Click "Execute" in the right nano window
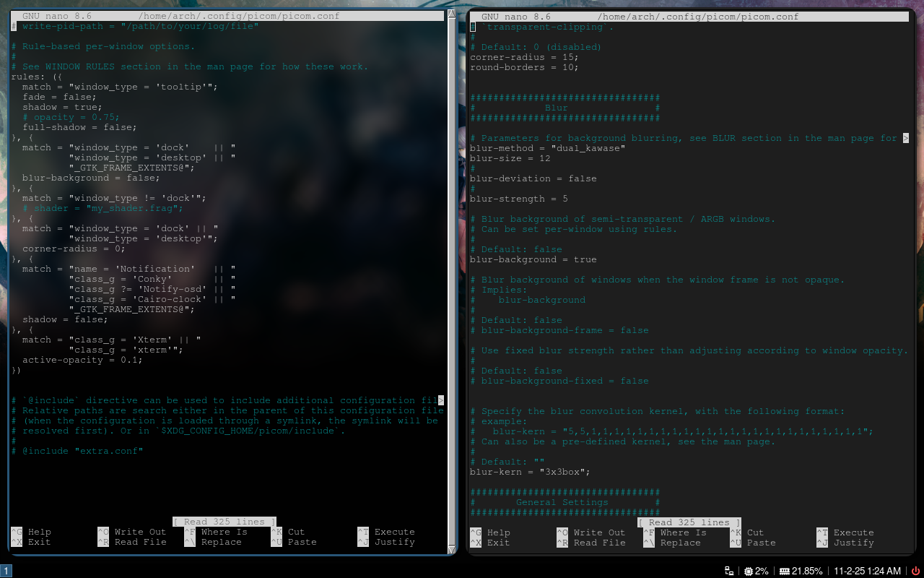This screenshot has width=924, height=578. click(x=854, y=532)
